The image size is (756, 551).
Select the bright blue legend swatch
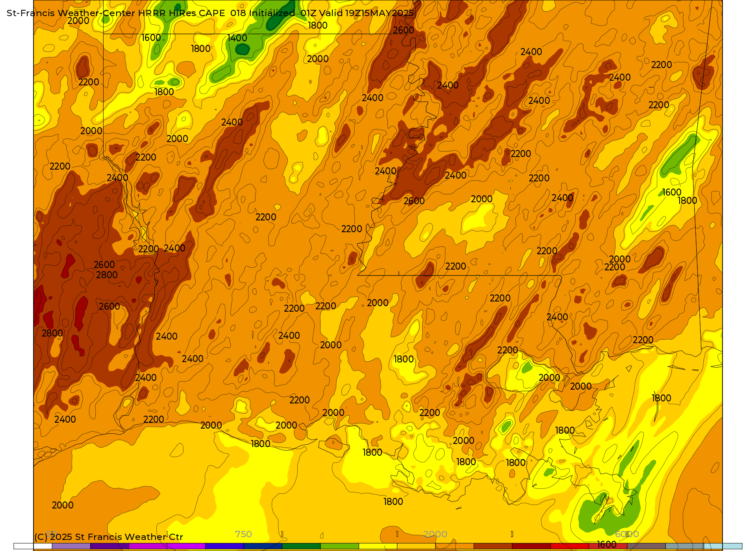point(224,546)
